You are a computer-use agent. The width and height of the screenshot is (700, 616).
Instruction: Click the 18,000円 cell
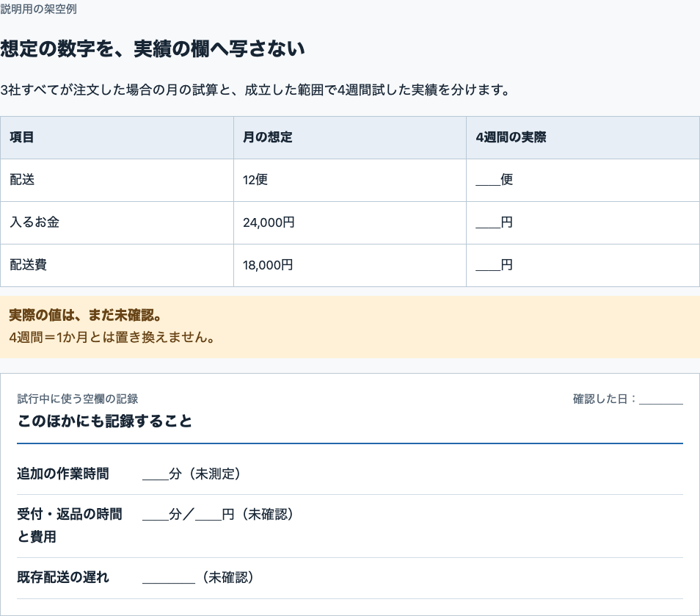[x=350, y=265]
